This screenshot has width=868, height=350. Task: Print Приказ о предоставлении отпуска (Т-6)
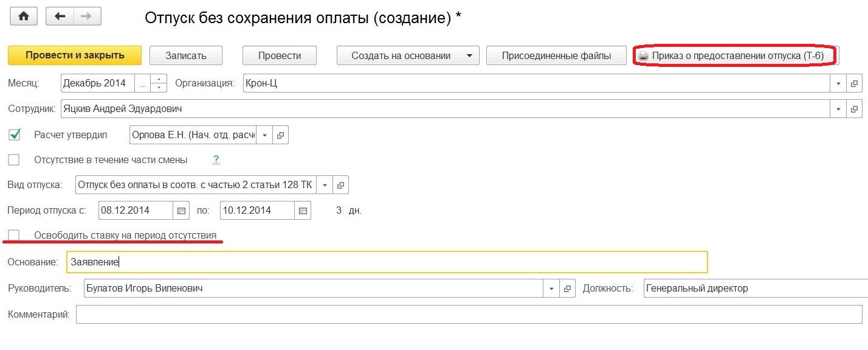pos(735,55)
